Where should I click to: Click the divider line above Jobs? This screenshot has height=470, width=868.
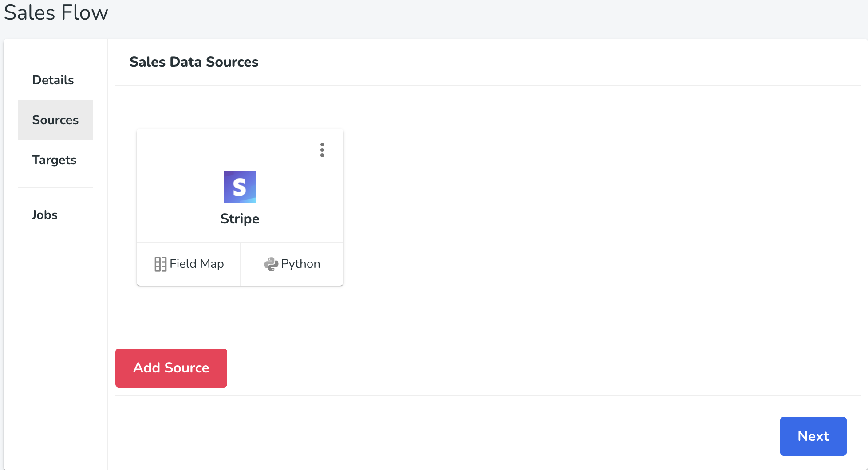coord(55,188)
